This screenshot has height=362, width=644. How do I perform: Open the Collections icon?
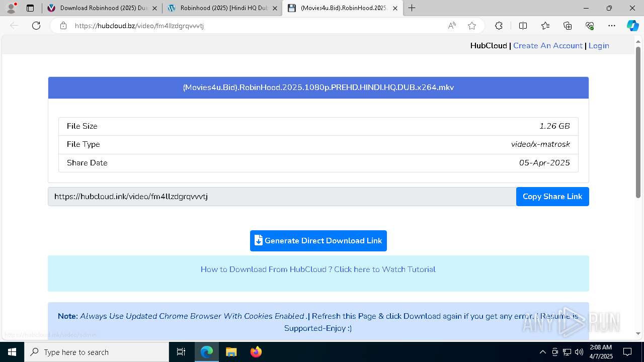click(568, 26)
